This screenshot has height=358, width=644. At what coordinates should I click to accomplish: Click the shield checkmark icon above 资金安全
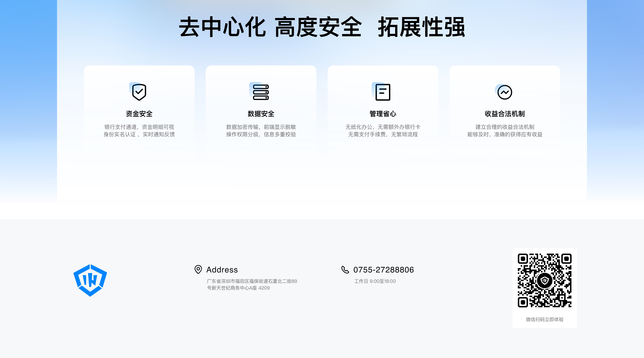click(x=139, y=92)
